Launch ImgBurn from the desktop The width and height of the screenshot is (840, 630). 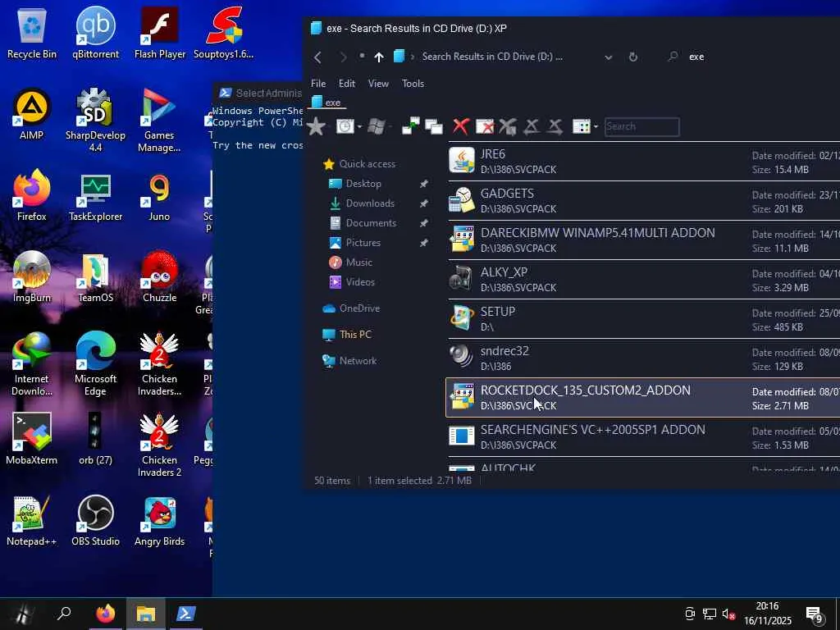coord(32,277)
